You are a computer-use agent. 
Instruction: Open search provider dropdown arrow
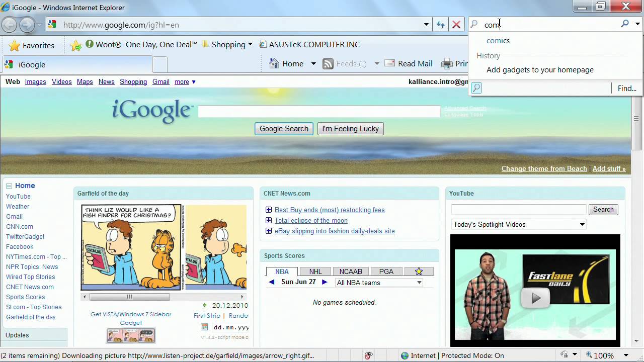tap(637, 24)
